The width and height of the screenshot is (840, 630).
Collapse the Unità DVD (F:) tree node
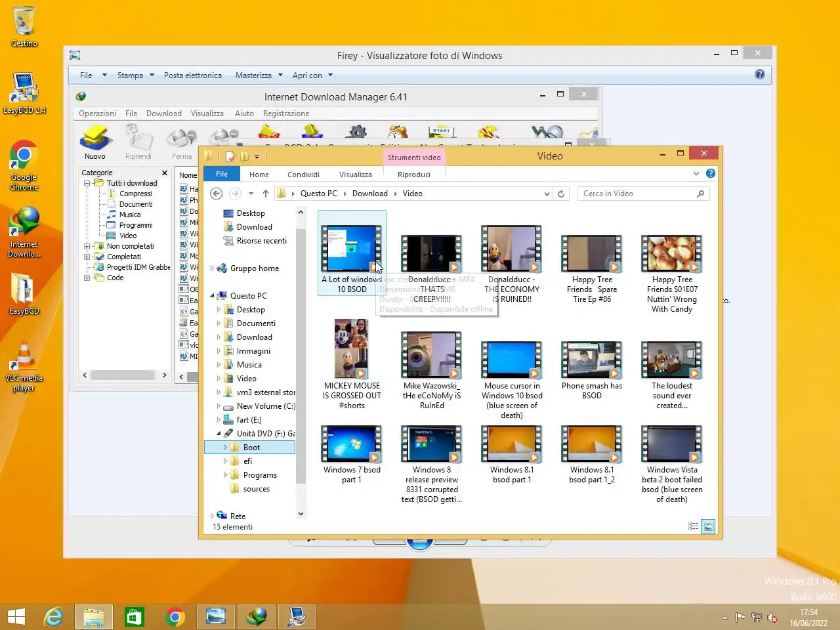point(219,434)
